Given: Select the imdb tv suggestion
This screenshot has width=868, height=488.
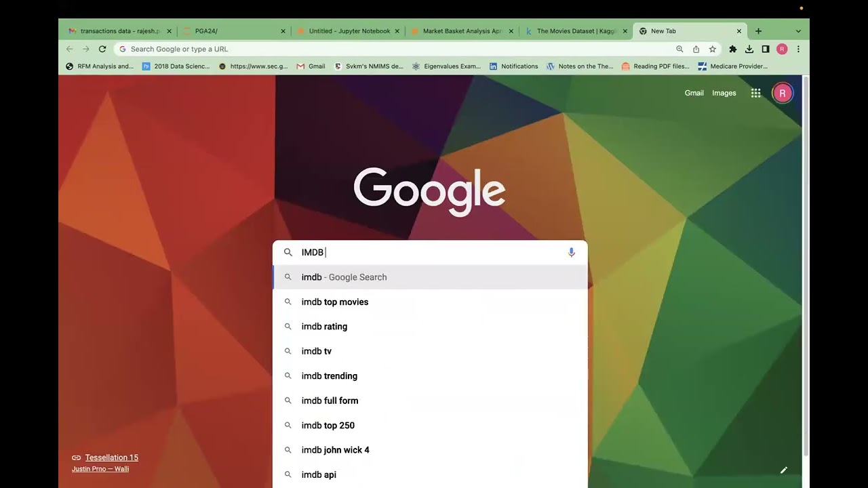Looking at the screenshot, I should (430, 351).
